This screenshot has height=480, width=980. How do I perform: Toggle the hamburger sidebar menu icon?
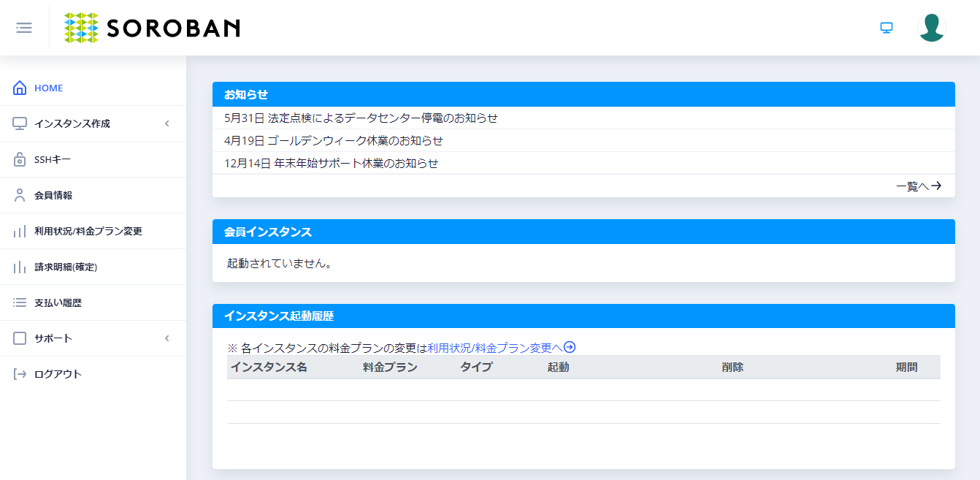[24, 28]
